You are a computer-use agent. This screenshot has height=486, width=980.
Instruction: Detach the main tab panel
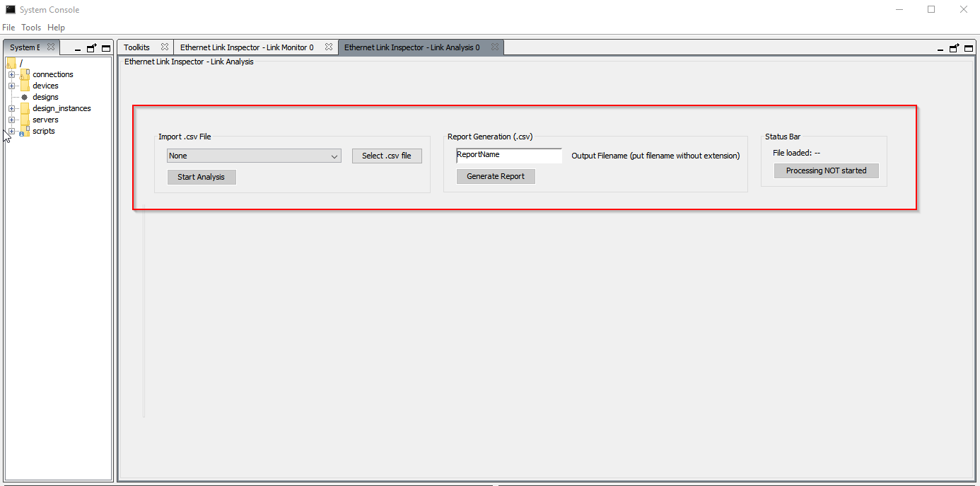(x=955, y=48)
